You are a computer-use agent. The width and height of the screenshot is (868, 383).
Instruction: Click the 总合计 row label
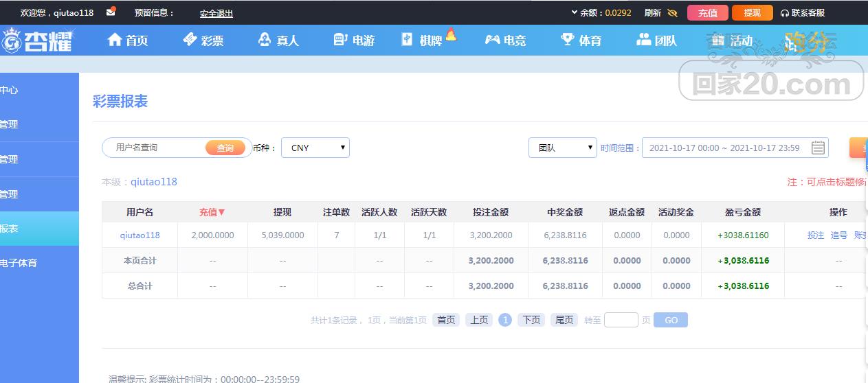[x=140, y=286]
